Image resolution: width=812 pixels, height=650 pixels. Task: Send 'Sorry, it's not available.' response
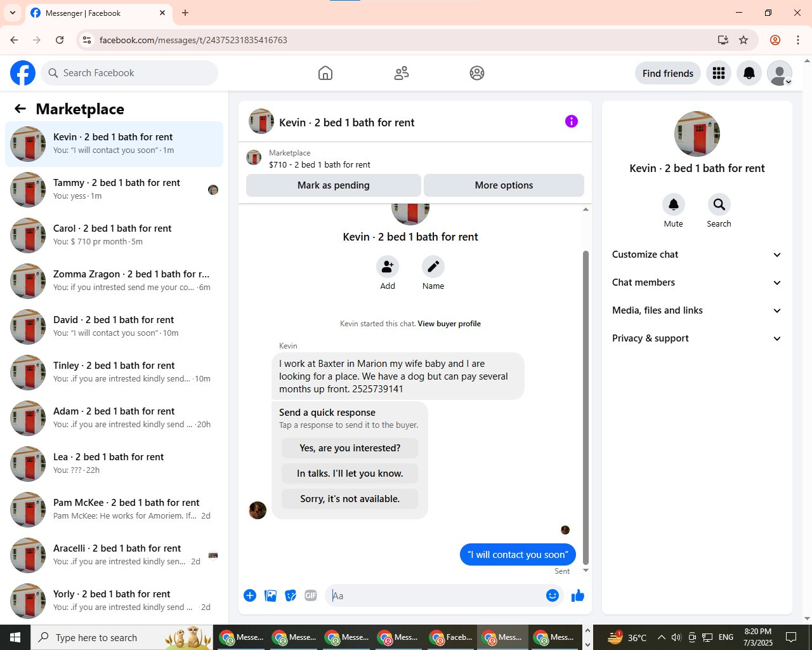350,499
